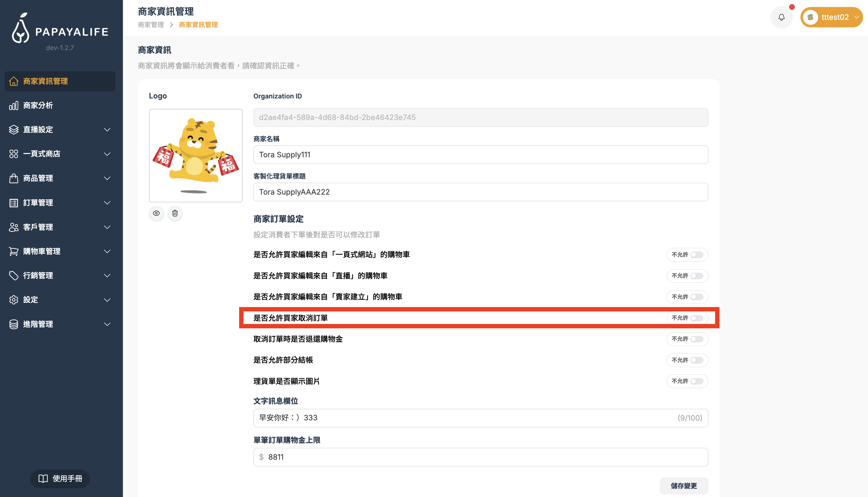
Task: Click the 行銷管理 tag icon
Action: tap(14, 276)
